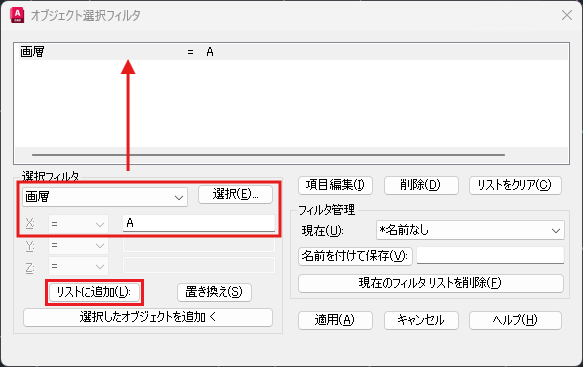Click the リストに追加(L) button

click(x=94, y=292)
